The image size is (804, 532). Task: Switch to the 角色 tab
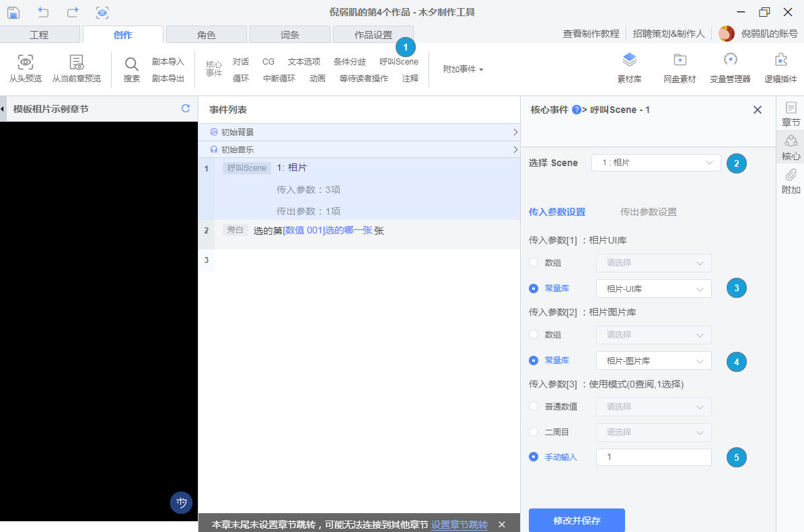coord(207,35)
